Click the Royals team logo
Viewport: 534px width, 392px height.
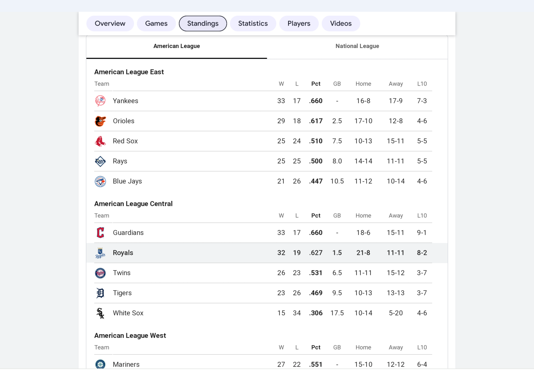pos(100,253)
